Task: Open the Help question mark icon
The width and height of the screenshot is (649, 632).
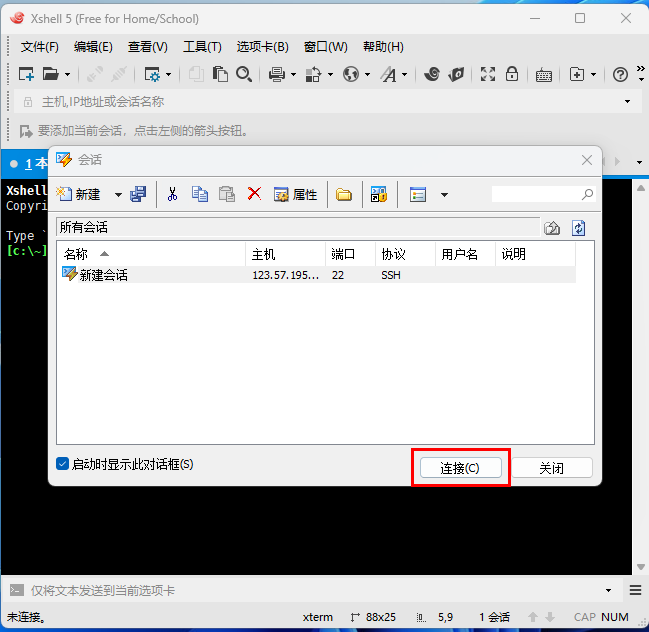Action: click(620, 74)
